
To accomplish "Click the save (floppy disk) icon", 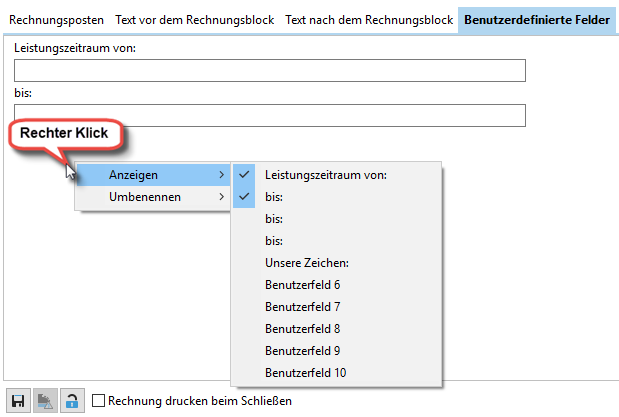I will coord(18,401).
